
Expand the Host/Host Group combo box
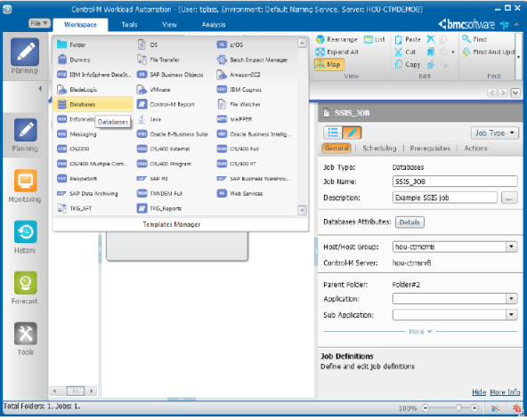click(x=512, y=246)
